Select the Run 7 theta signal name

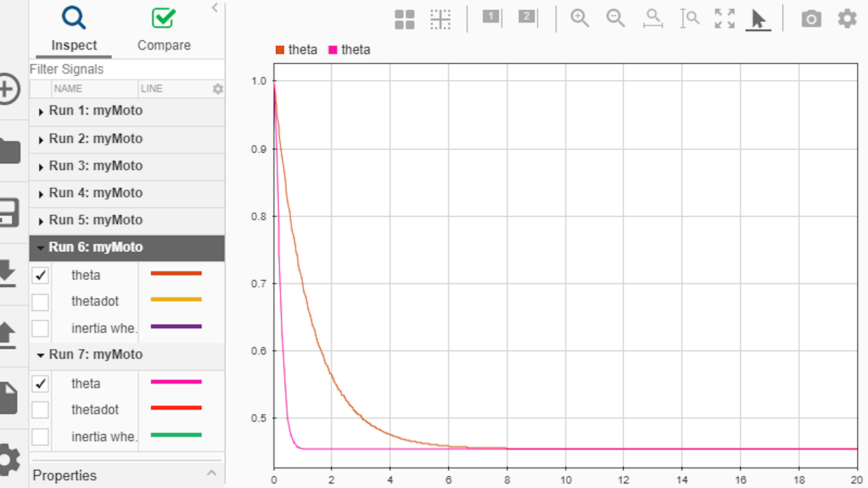click(86, 384)
